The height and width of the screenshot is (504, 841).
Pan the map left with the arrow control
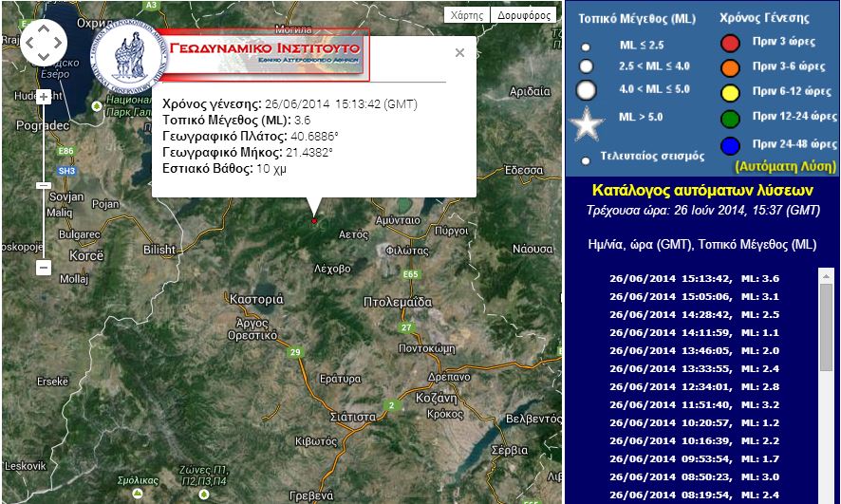click(29, 43)
